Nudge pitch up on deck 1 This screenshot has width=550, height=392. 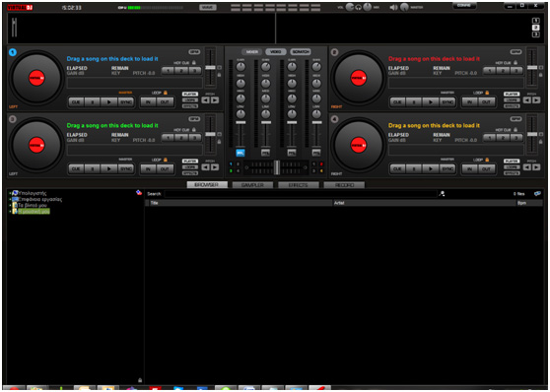(215, 100)
